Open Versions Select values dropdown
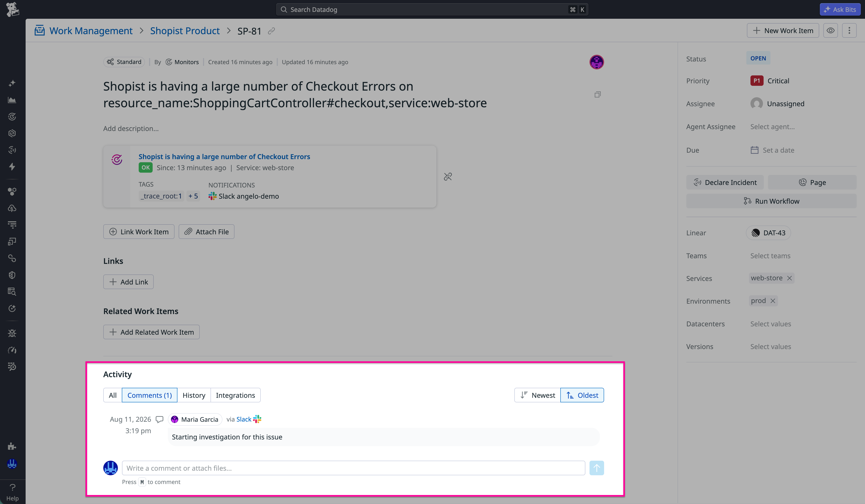The width and height of the screenshot is (865, 504). coord(771,346)
